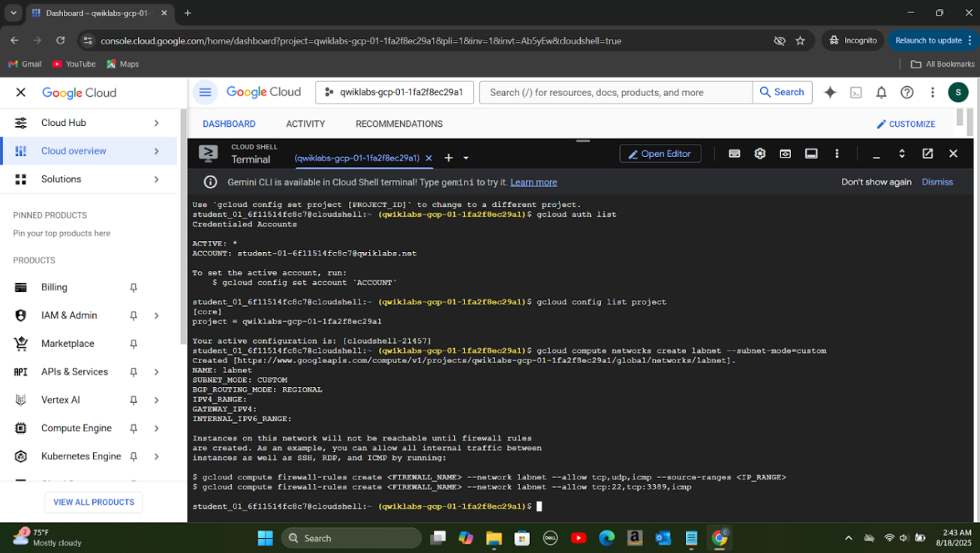Viewport: 980px width, 553px height.
Task: Click the Cloud Shell web preview icon
Action: point(785,154)
